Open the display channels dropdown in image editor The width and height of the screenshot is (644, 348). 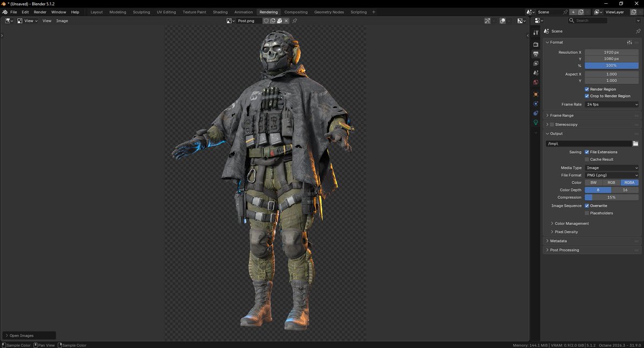tap(522, 20)
